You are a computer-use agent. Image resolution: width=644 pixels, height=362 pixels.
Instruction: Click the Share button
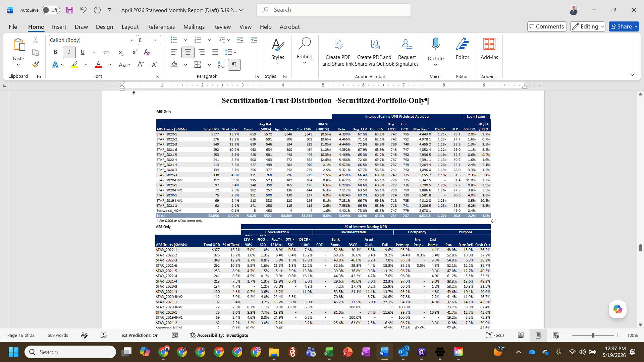(x=621, y=26)
